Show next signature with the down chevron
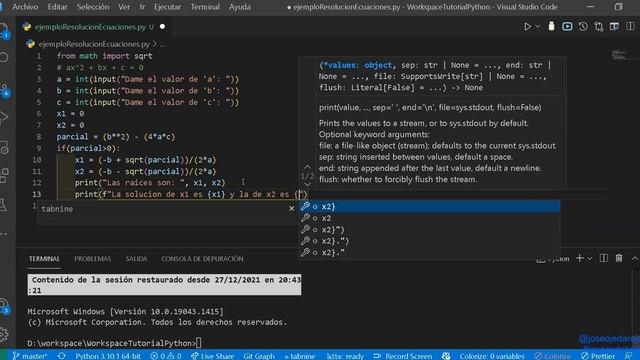The width and height of the screenshot is (640, 360). (x=307, y=184)
